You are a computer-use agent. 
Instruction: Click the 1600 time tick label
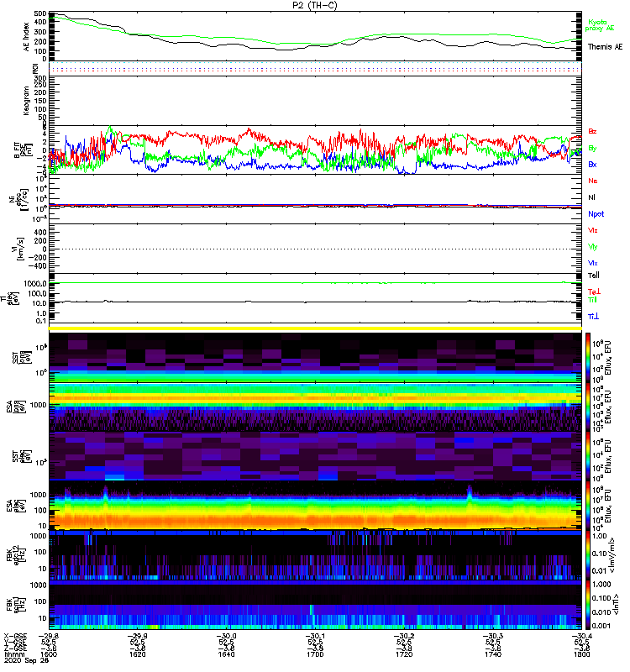click(x=49, y=654)
